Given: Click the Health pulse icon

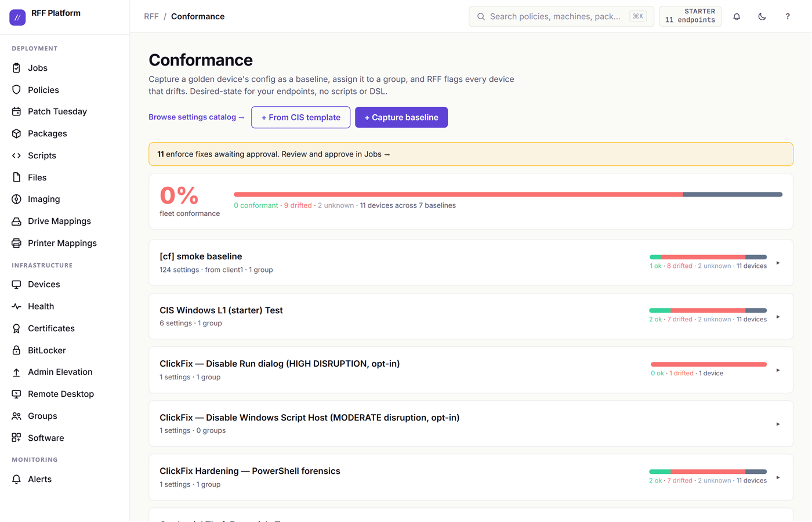Looking at the screenshot, I should click(x=16, y=306).
